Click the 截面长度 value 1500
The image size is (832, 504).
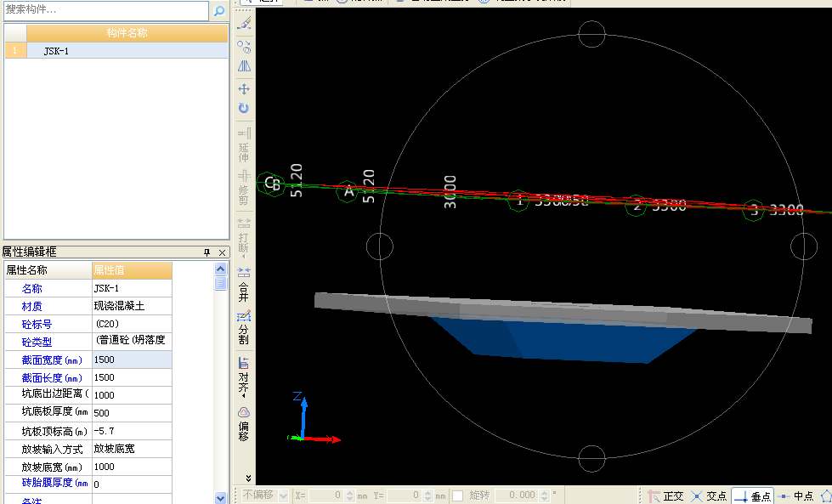click(x=132, y=377)
